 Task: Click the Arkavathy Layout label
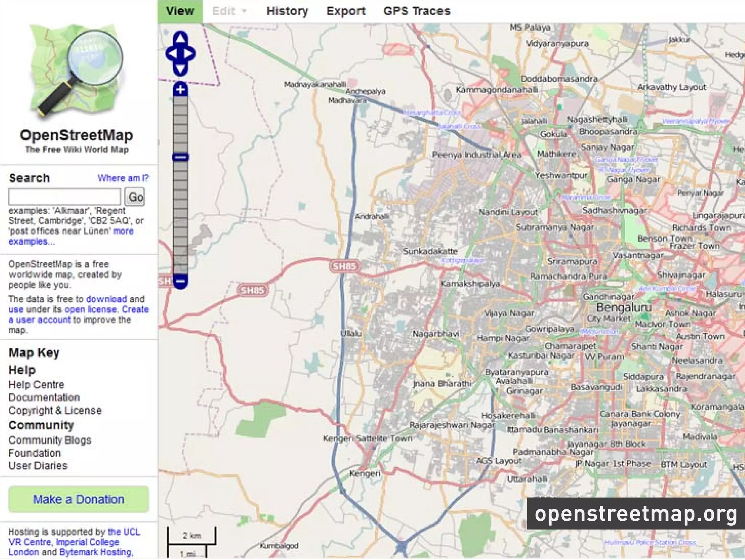coord(672,87)
